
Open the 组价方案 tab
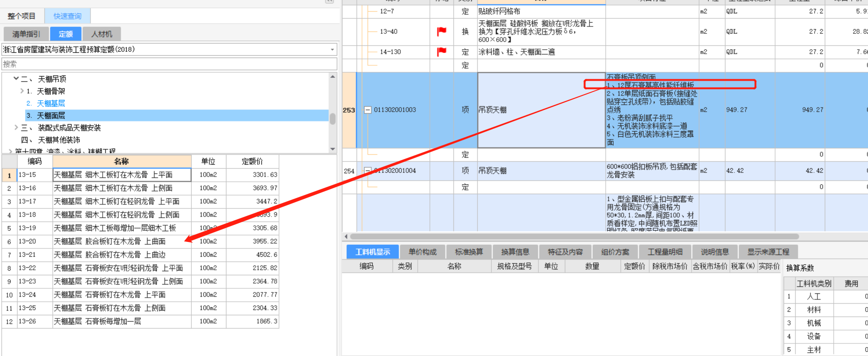[x=615, y=252]
